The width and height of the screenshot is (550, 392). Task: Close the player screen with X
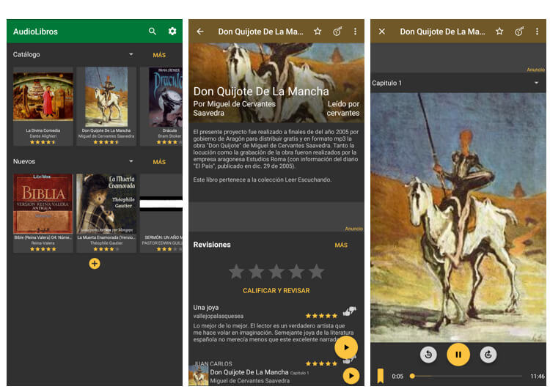pyautogui.click(x=382, y=32)
